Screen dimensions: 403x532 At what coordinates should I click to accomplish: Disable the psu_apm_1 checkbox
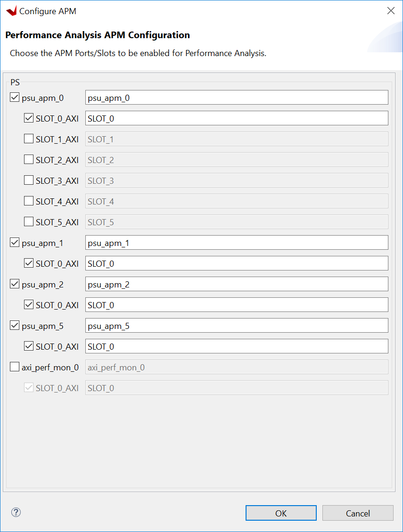coord(15,243)
